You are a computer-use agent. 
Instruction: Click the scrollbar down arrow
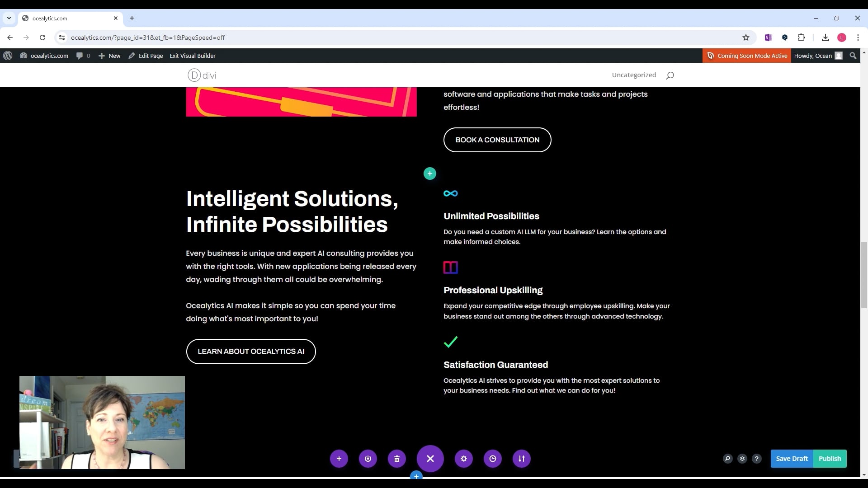point(864,475)
